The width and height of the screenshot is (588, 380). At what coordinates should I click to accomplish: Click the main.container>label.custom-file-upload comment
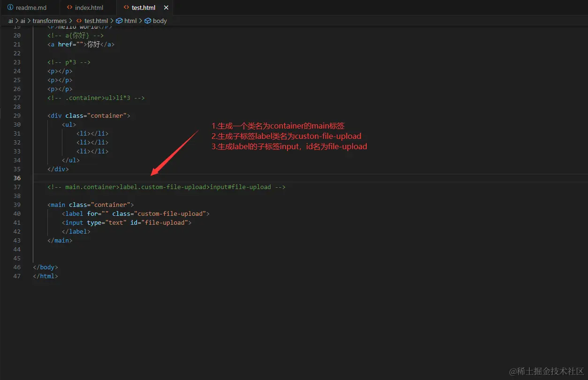click(166, 187)
